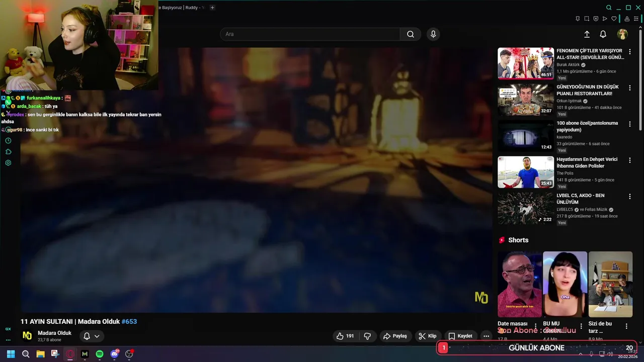Screen dimensions: 644x362
Task: Click the pin icon in Opera toolbar
Action: click(x=578, y=19)
